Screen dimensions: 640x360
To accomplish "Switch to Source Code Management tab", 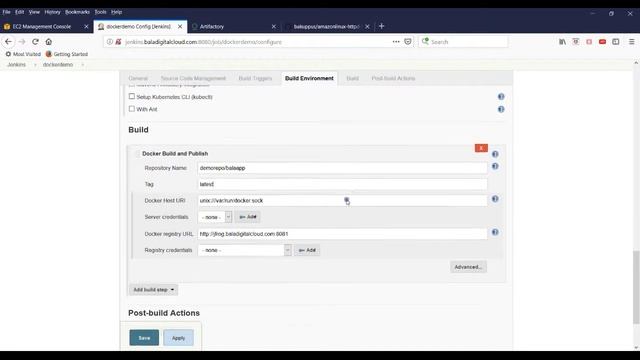I will pyautogui.click(x=193, y=78).
